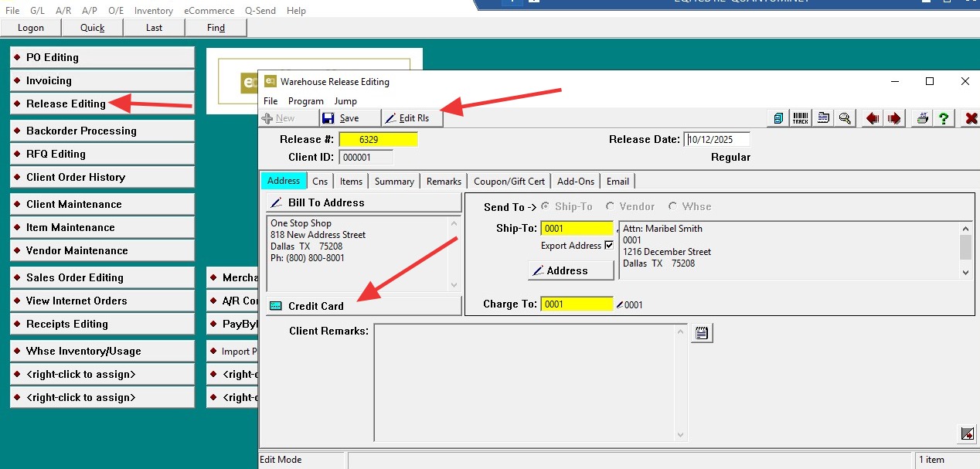Open Release Editing from main menu
This screenshot has width=980, height=469.
pyautogui.click(x=103, y=104)
